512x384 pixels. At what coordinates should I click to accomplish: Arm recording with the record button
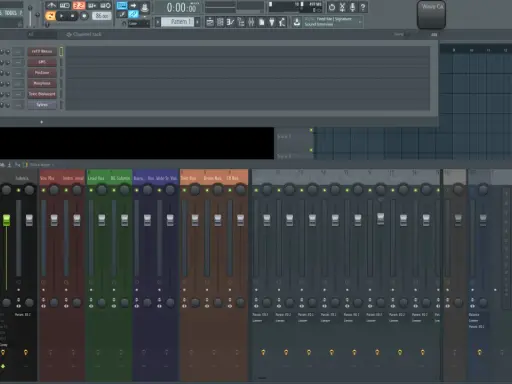point(84,16)
